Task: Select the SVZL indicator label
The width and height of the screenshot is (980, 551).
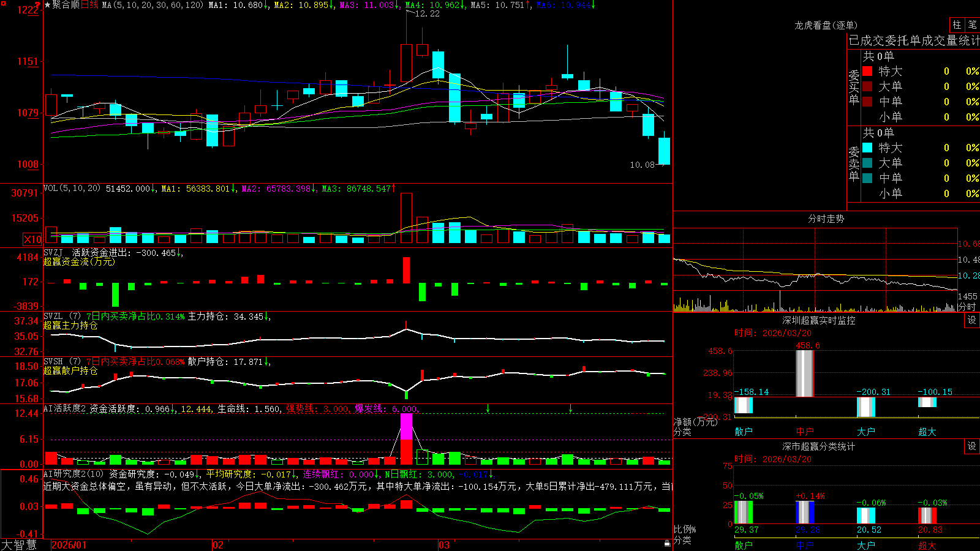Action: [x=53, y=317]
